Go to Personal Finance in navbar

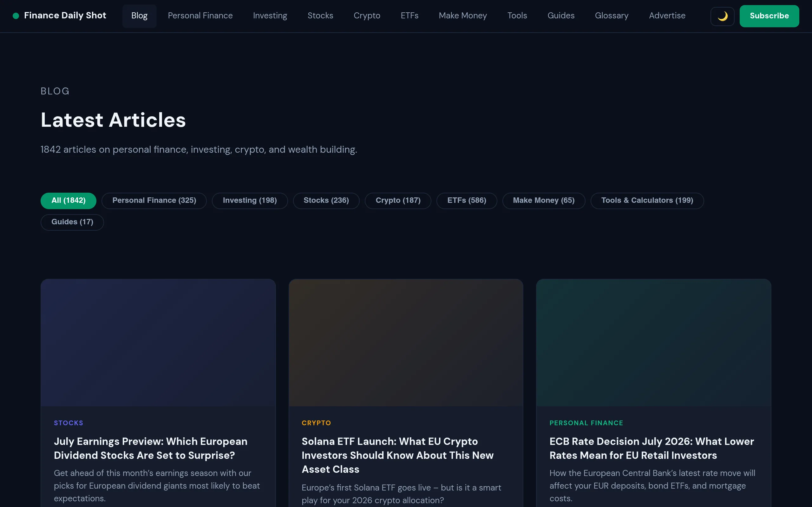[200, 16]
